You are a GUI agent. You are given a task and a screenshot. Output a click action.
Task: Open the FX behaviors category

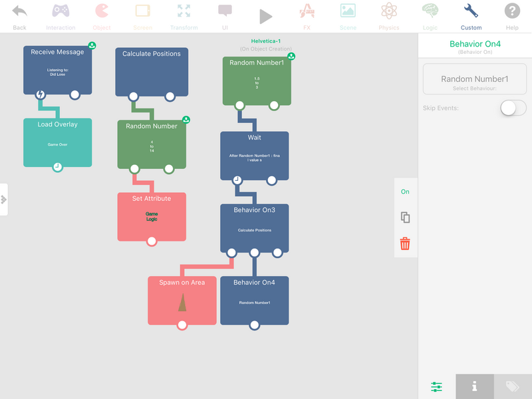pos(307,16)
